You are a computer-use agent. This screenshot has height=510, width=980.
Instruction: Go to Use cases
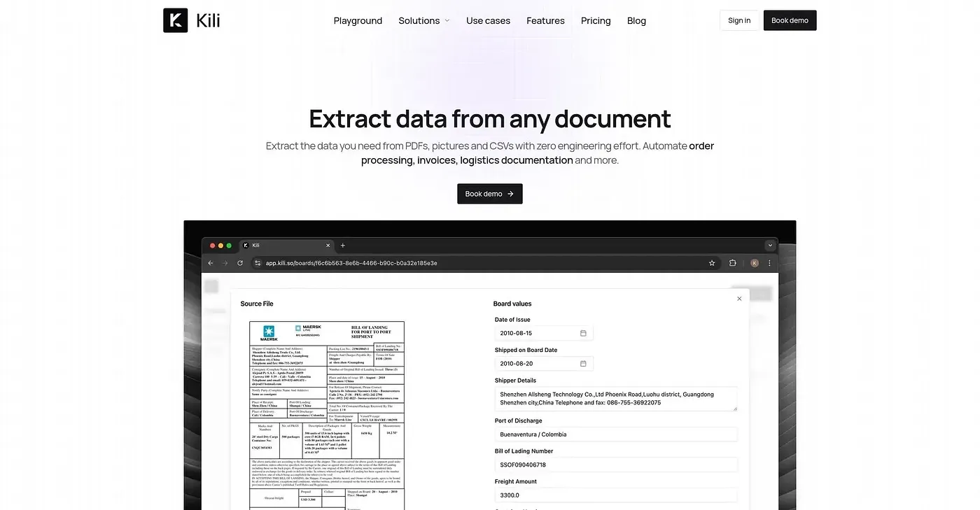[488, 20]
